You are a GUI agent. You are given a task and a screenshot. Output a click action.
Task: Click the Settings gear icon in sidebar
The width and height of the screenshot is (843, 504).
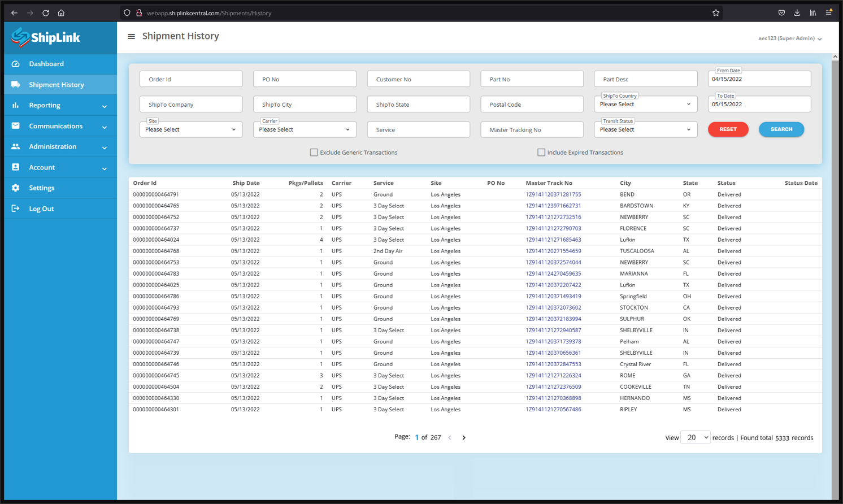16,188
